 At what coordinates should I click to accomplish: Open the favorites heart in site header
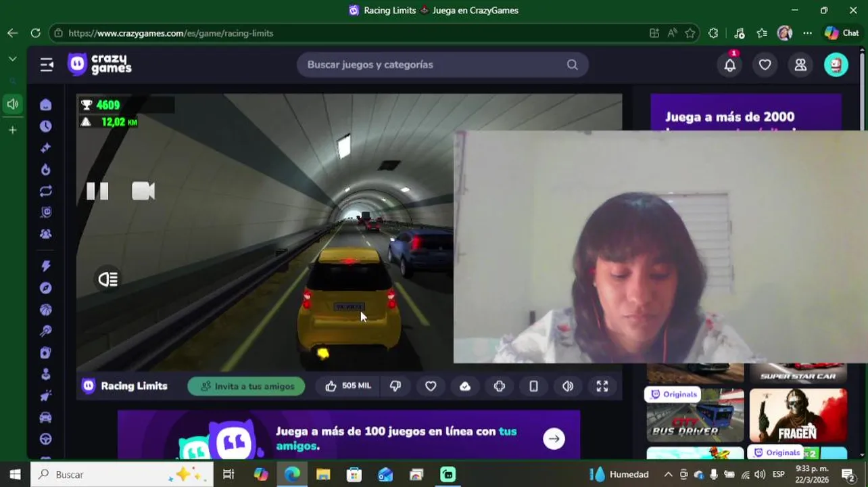click(765, 65)
